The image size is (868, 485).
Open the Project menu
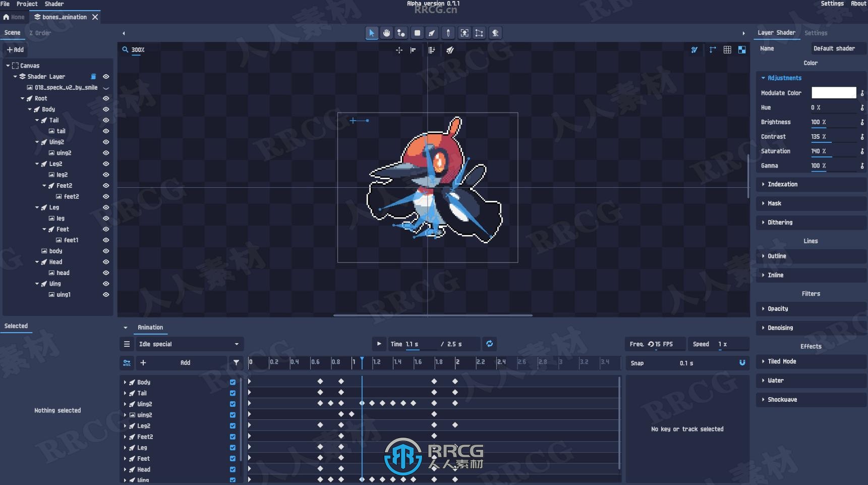pyautogui.click(x=27, y=4)
